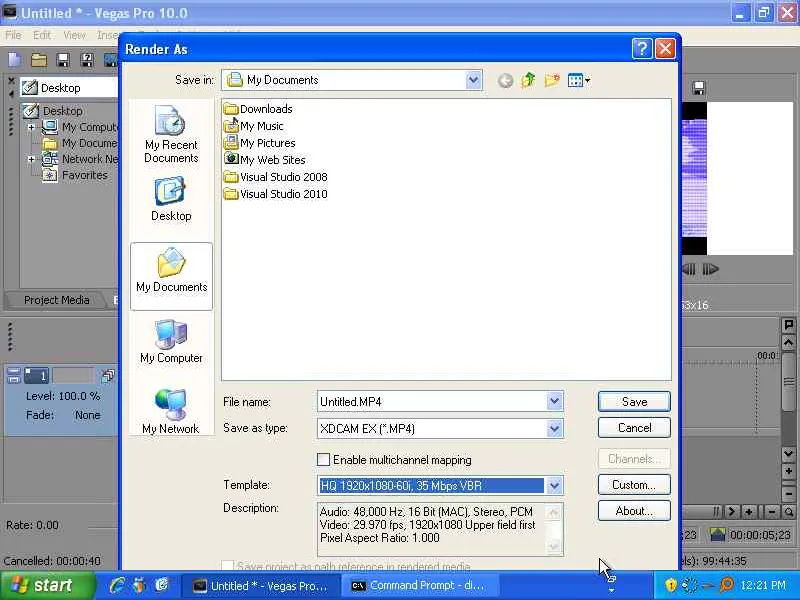Screen dimensions: 800x600
Task: Open My Recent Documents in the places bar
Action: (x=171, y=134)
